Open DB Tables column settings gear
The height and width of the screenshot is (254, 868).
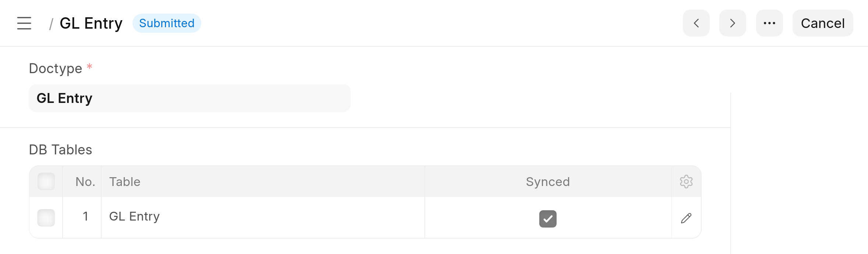click(x=686, y=182)
